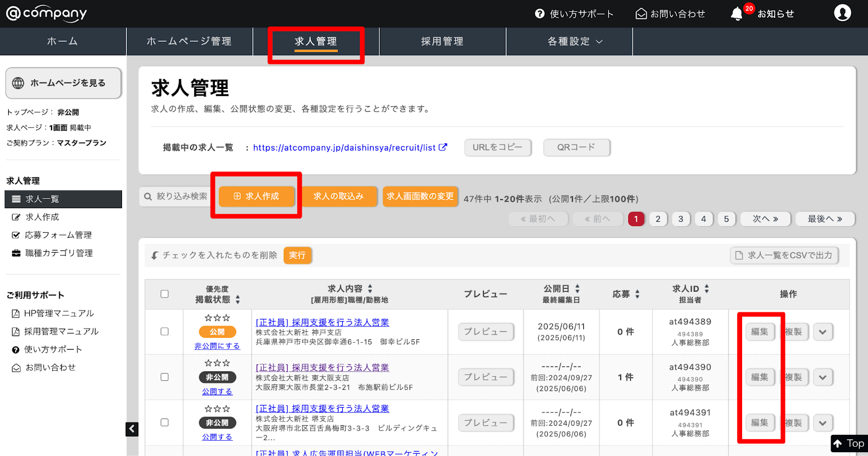Click the red 20 notification badge
This screenshot has width=868, height=456.
pyautogui.click(x=749, y=8)
